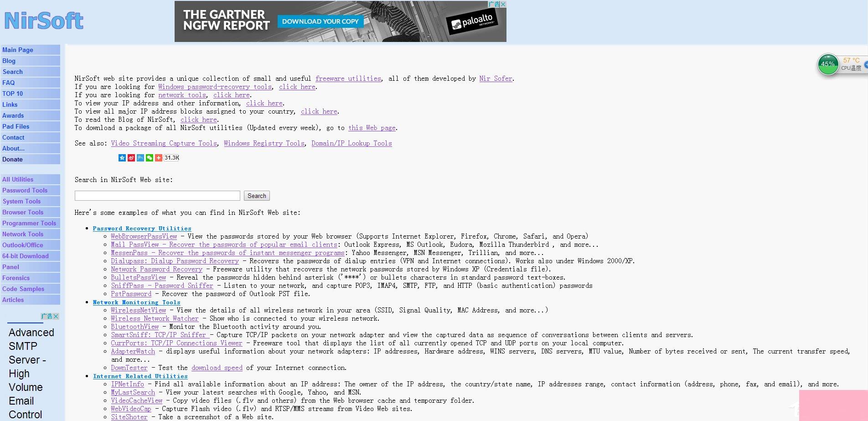868x421 pixels.
Task: Share via the green WeChat icon
Action: pyautogui.click(x=150, y=158)
